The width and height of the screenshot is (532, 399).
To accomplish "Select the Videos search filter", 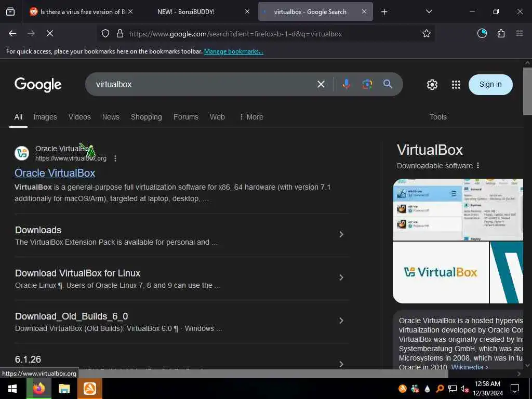I will pyautogui.click(x=79, y=117).
